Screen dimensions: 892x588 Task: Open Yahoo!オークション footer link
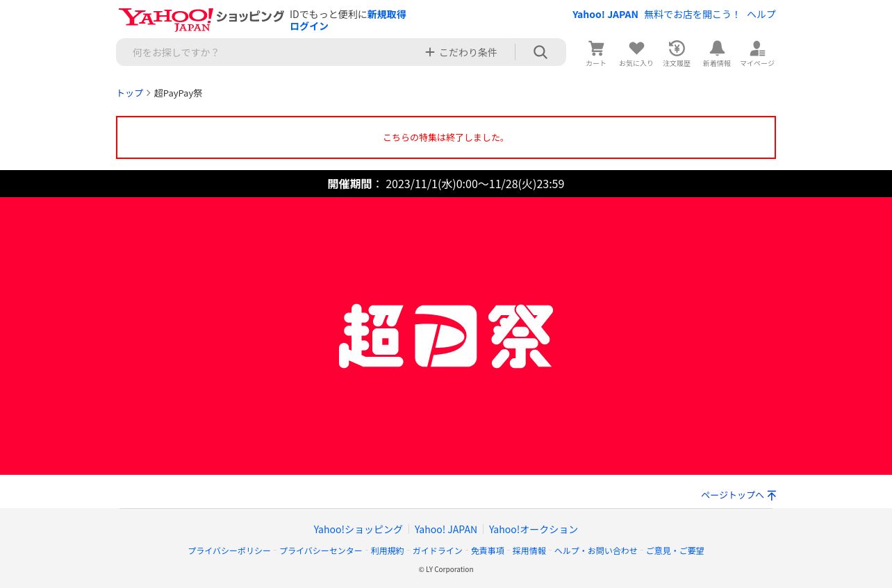coord(534,529)
